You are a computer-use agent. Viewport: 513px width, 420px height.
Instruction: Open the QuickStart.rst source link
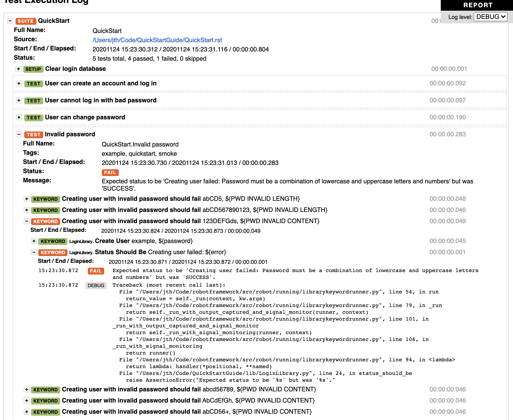(x=157, y=40)
